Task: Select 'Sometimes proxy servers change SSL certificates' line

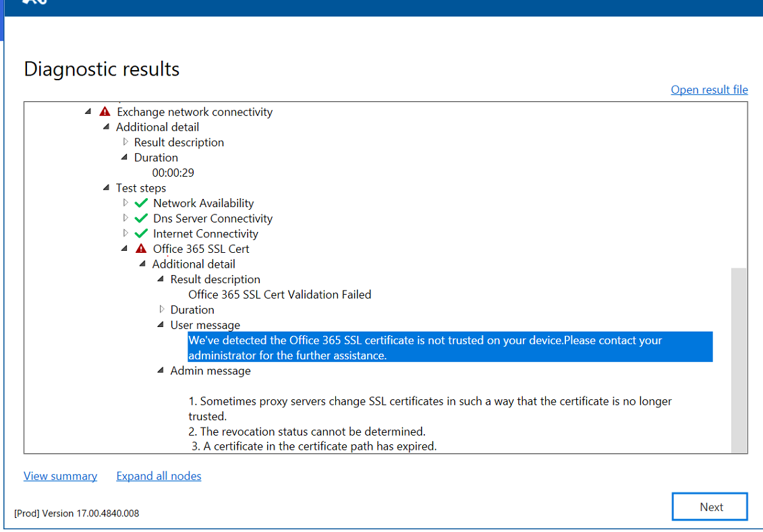Action: click(430, 409)
